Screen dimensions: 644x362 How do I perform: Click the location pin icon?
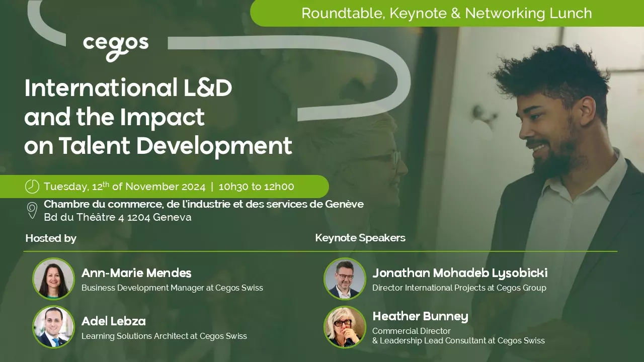click(x=32, y=210)
